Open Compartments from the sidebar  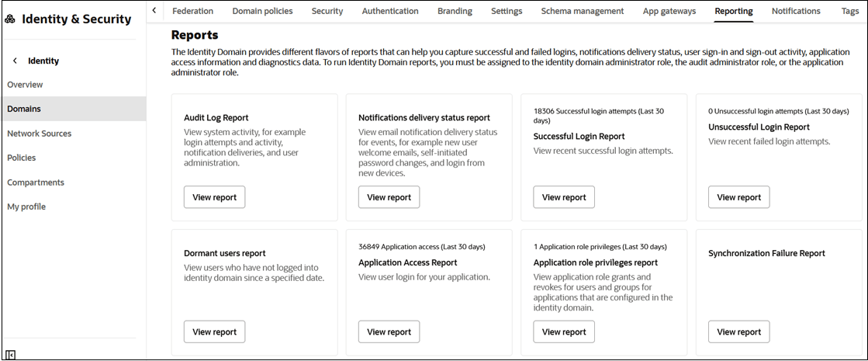pos(36,182)
